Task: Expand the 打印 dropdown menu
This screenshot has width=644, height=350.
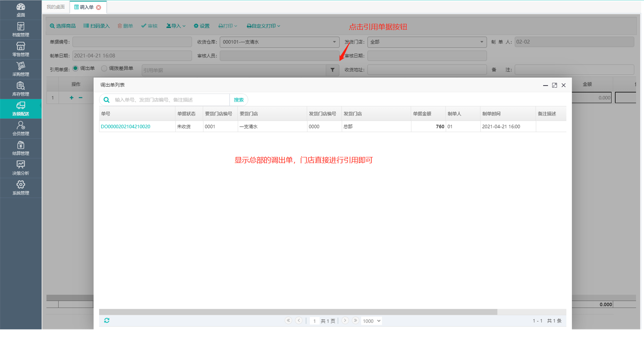Action: pos(228,26)
